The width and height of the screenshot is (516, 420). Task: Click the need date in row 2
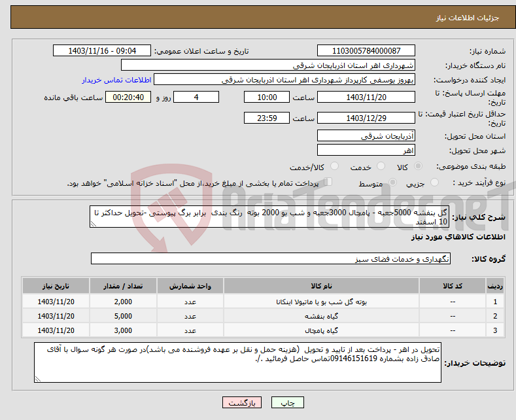56,317
